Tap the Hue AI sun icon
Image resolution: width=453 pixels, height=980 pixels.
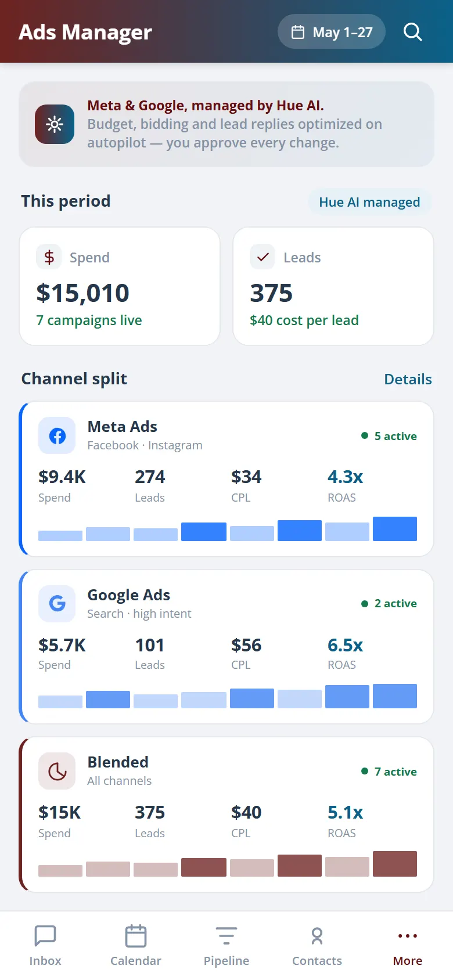55,124
